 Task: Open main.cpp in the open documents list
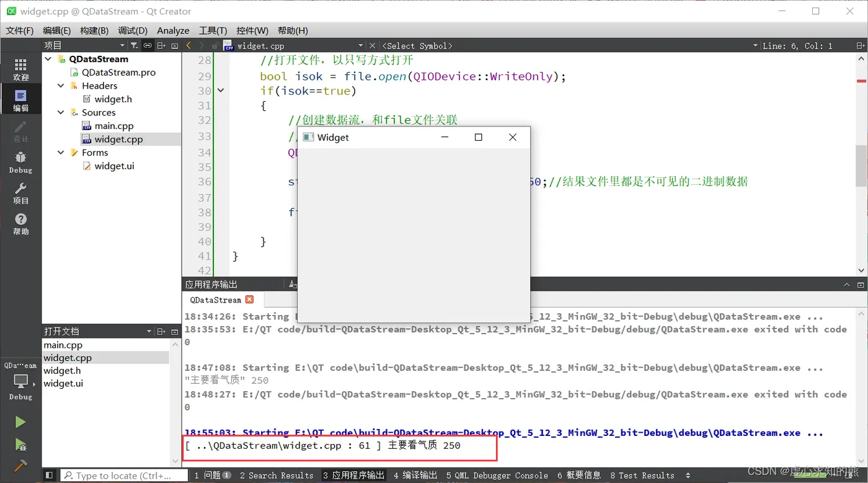(105, 345)
